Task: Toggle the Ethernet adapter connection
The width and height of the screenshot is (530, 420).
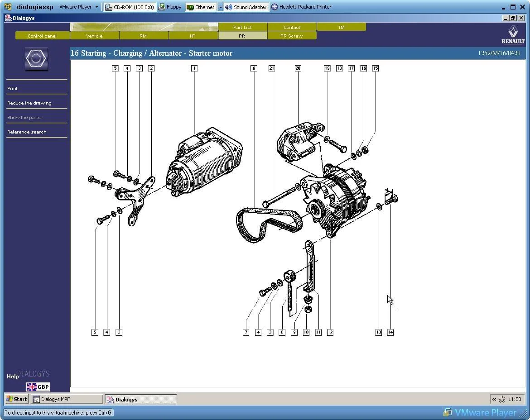Action: tap(201, 7)
